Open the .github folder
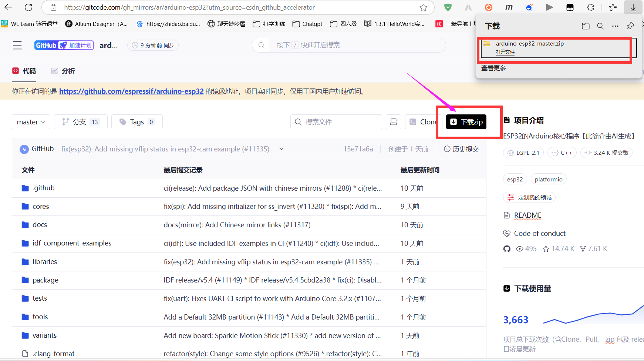The image size is (644, 361). (44, 188)
